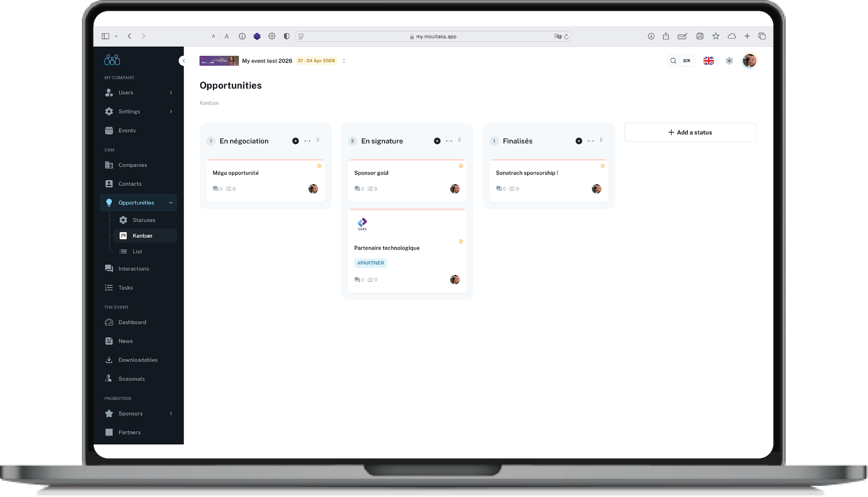
Task: Open Contacts in the CRM section
Action: pyautogui.click(x=138, y=184)
